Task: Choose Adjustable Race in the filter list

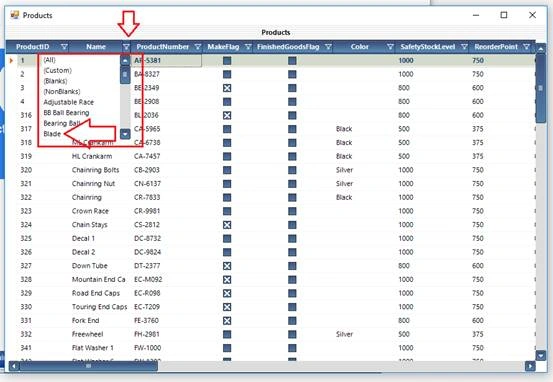Action: point(69,102)
